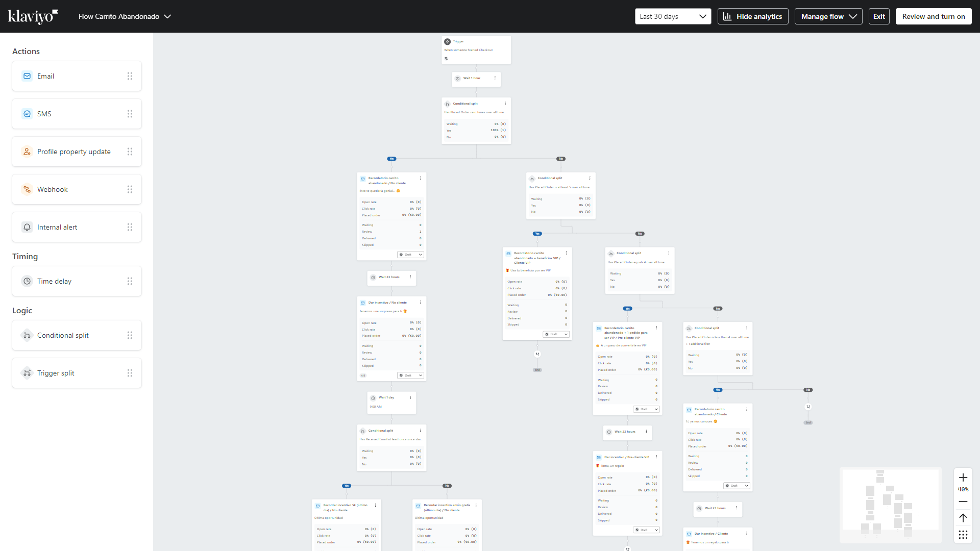Click the Klaviyo logo
This screenshot has height=551, width=980.
point(33,16)
